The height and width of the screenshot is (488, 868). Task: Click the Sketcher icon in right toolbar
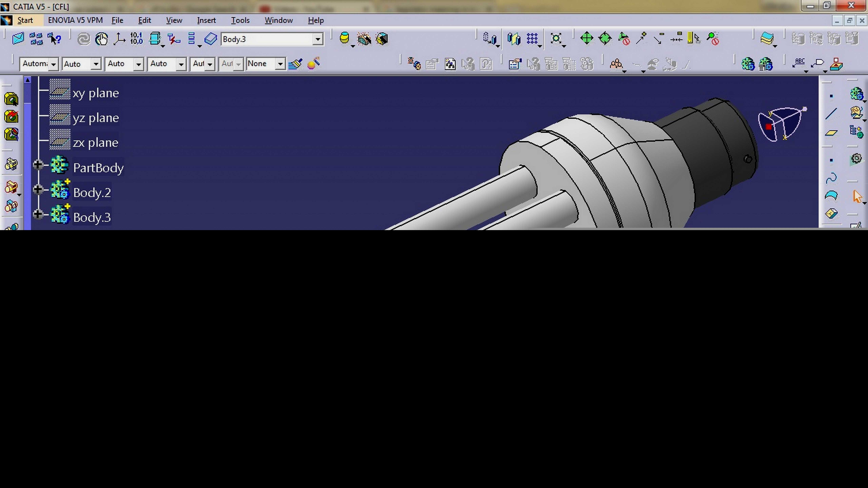(856, 225)
